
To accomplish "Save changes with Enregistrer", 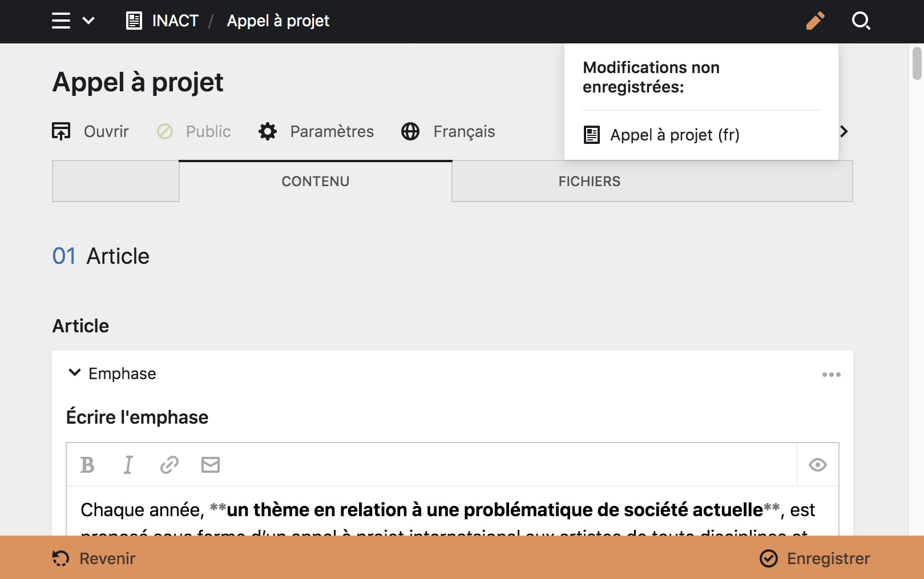I will [x=828, y=558].
